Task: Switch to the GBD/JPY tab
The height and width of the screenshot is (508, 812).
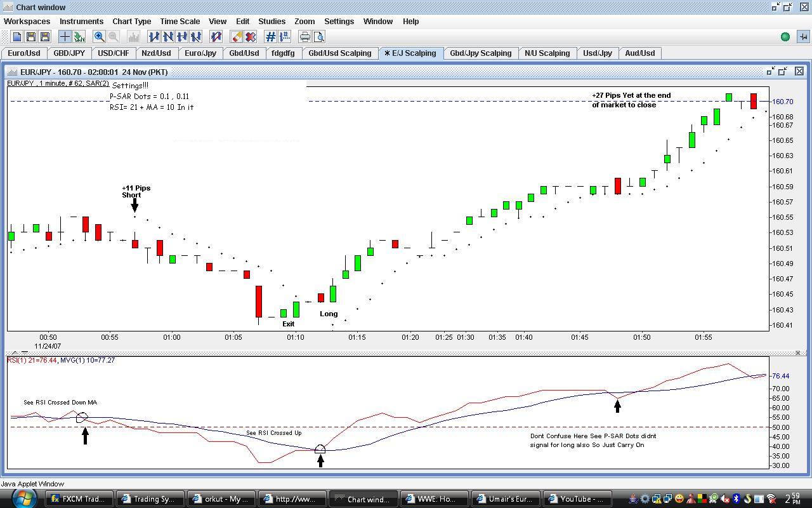Action: tap(69, 53)
